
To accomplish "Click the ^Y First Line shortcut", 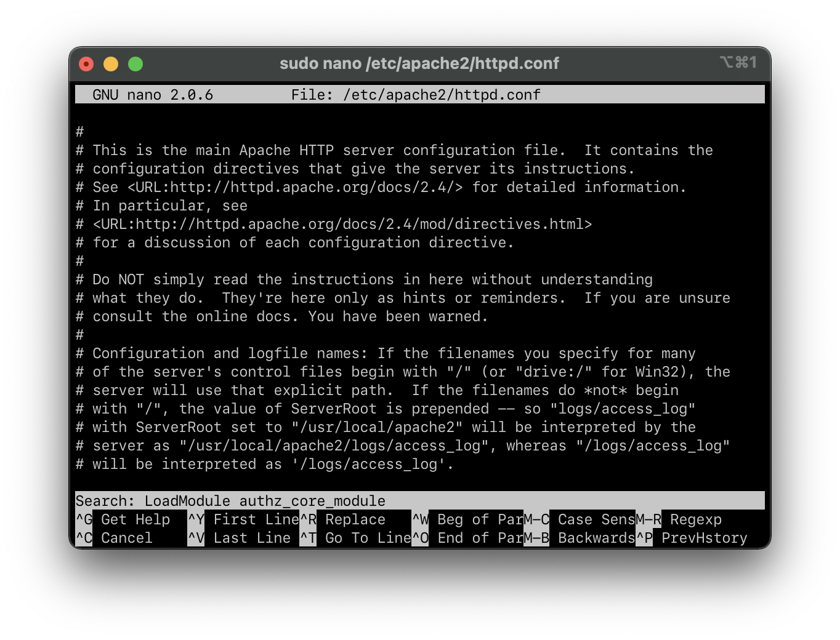I will pos(243,519).
